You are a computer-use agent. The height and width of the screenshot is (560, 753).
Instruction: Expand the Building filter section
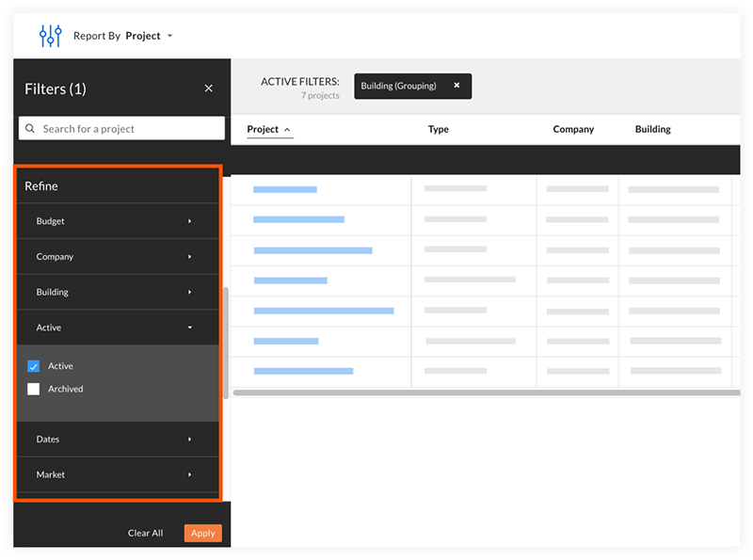[x=118, y=292]
